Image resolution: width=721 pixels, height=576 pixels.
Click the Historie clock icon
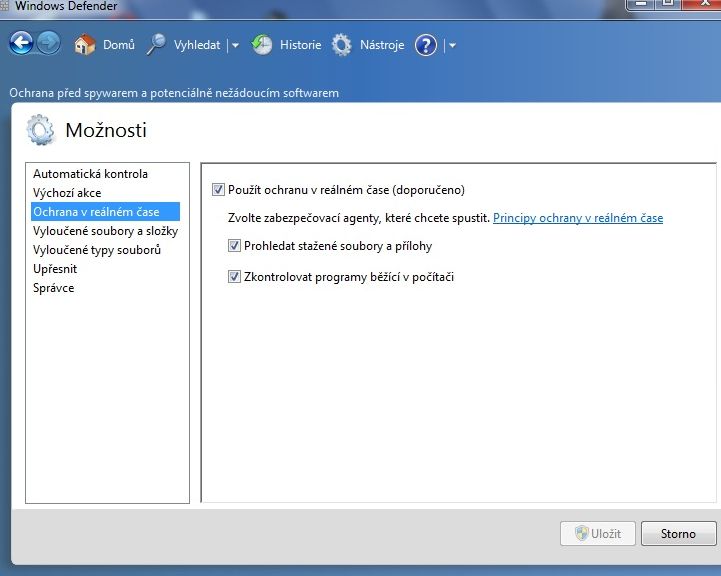pos(262,45)
